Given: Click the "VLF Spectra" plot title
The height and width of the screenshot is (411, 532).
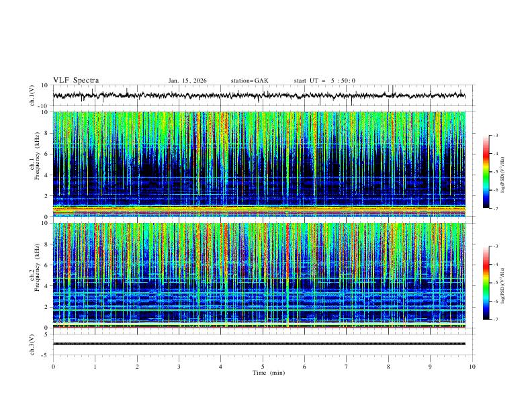Looking at the screenshot, I should [76, 81].
